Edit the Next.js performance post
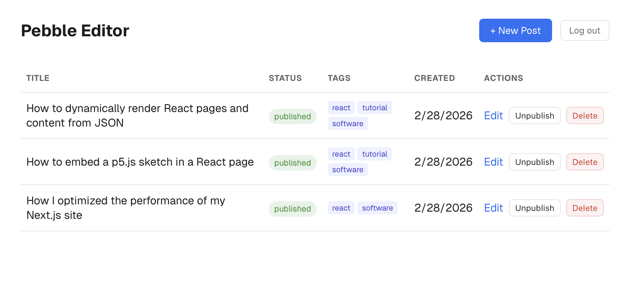 pos(493,208)
